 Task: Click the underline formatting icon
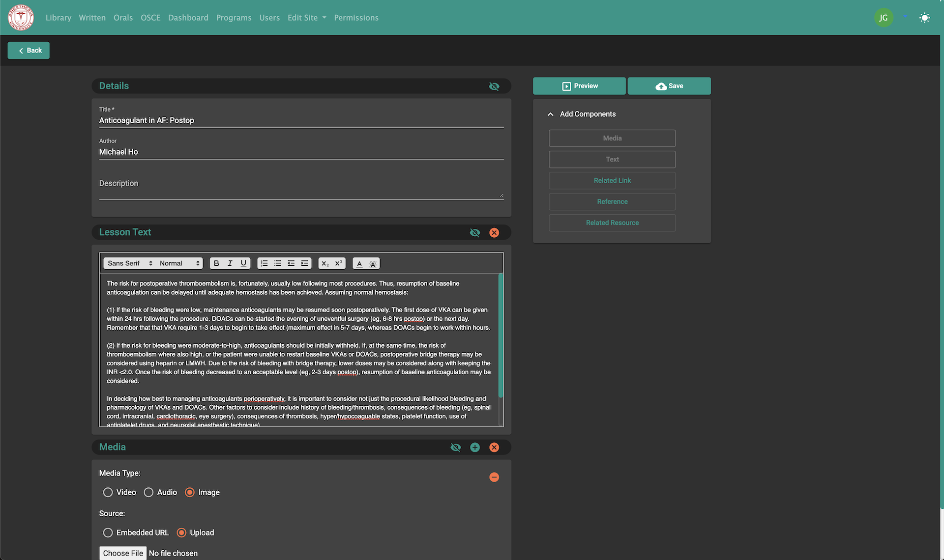[x=243, y=263]
